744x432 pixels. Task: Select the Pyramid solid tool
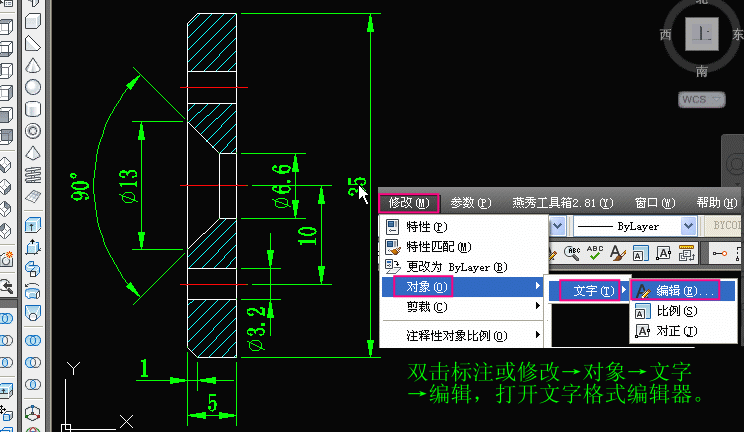pyautogui.click(x=33, y=153)
